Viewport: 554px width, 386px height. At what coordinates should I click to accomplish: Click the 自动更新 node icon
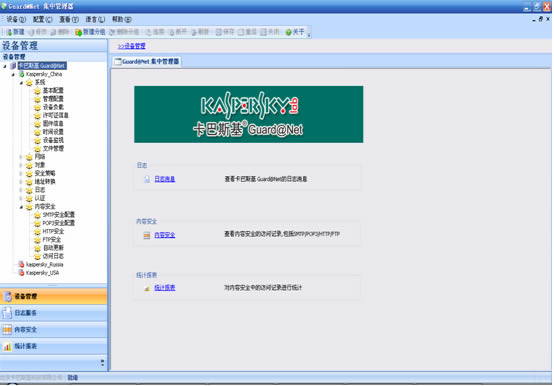coord(37,248)
